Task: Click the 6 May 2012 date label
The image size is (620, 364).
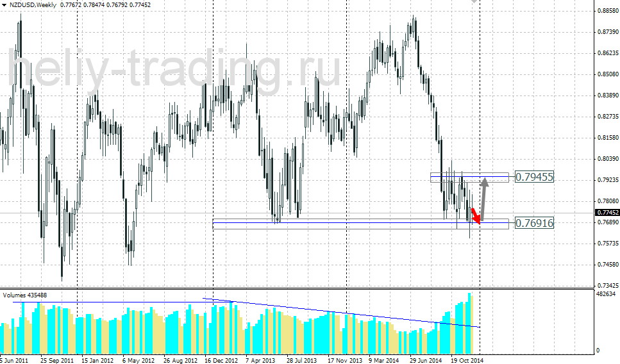Action: (138, 360)
